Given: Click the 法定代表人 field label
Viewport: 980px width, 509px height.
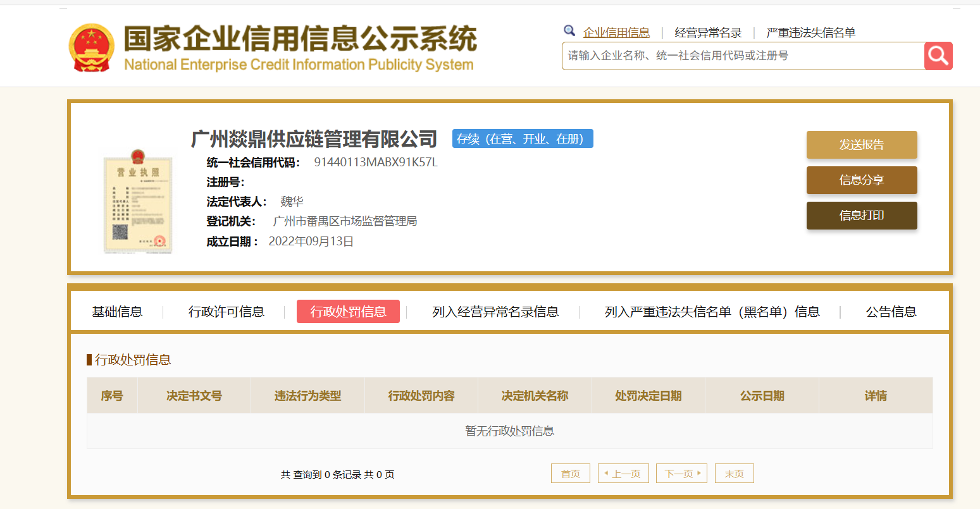Looking at the screenshot, I should click(x=237, y=202).
